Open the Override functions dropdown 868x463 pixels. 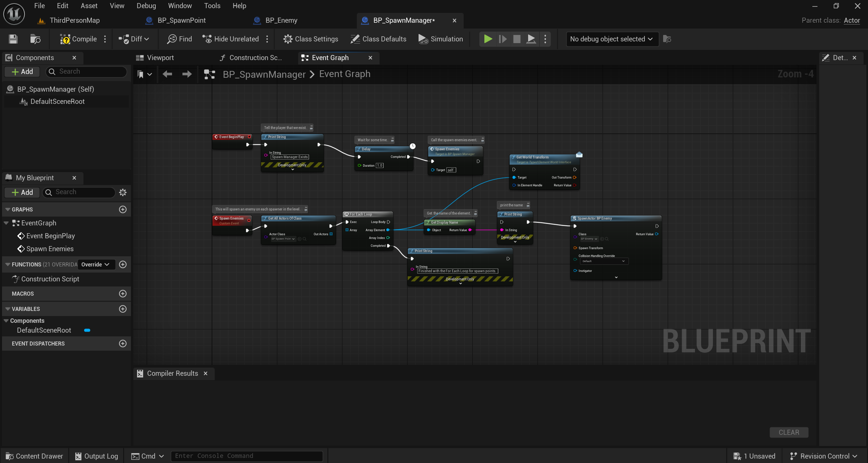[x=96, y=264]
